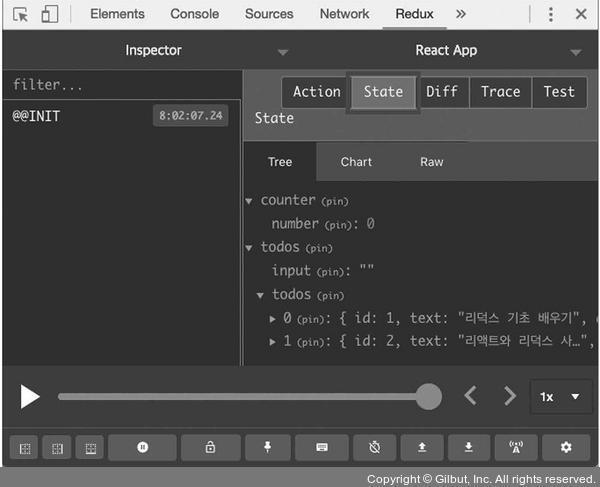Open the dispatcher keyboard button
600x487 pixels.
pos(322,447)
